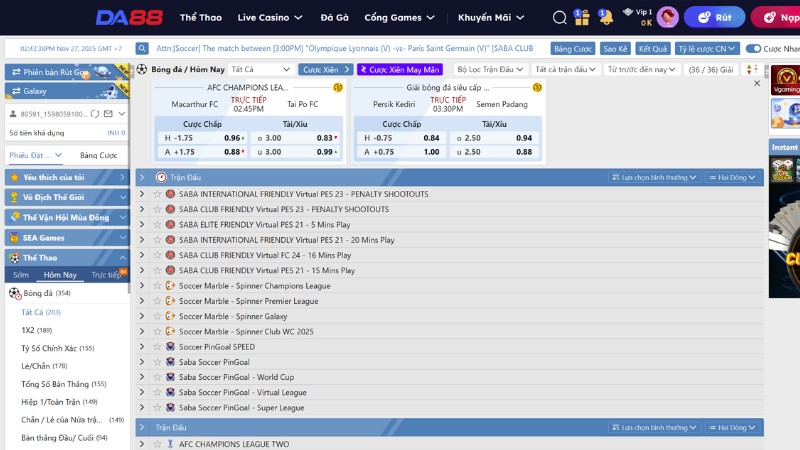This screenshot has width=800, height=450.
Task: Open the Thể Thao top menu
Action: click(201, 18)
